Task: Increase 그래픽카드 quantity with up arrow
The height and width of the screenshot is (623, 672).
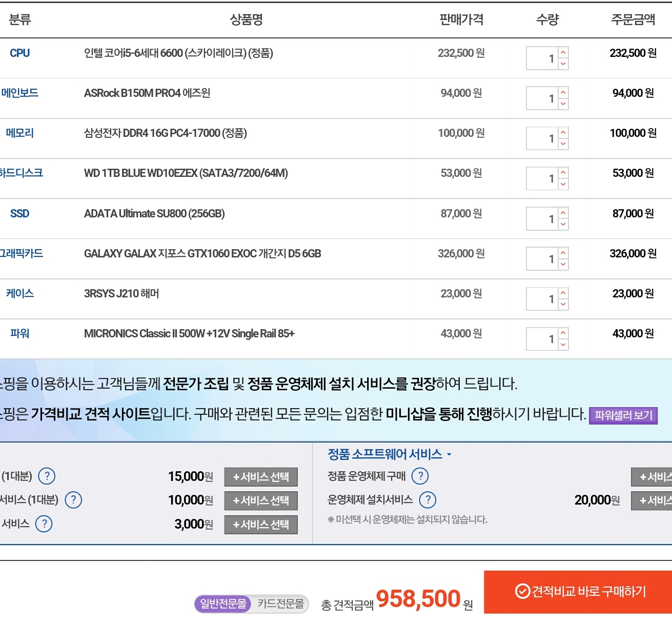Action: tap(563, 253)
